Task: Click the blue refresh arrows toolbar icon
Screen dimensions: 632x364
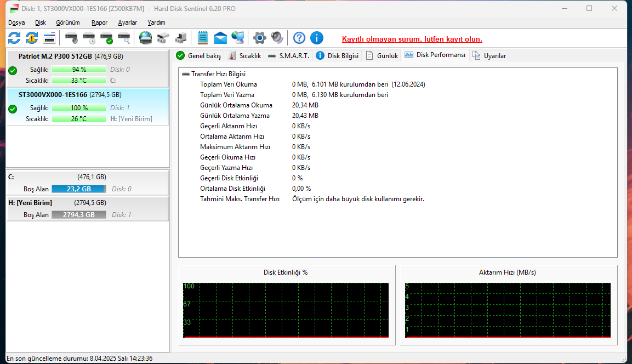Action: pos(14,38)
